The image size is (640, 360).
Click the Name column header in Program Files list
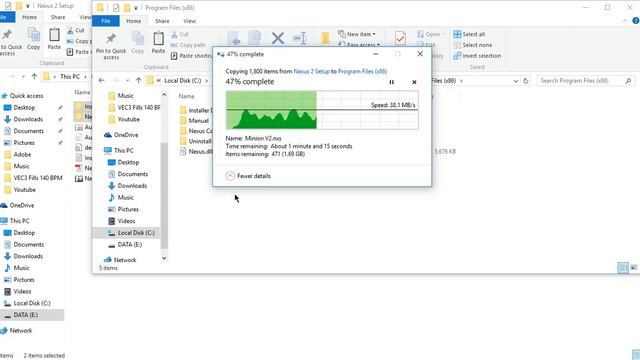(187, 96)
